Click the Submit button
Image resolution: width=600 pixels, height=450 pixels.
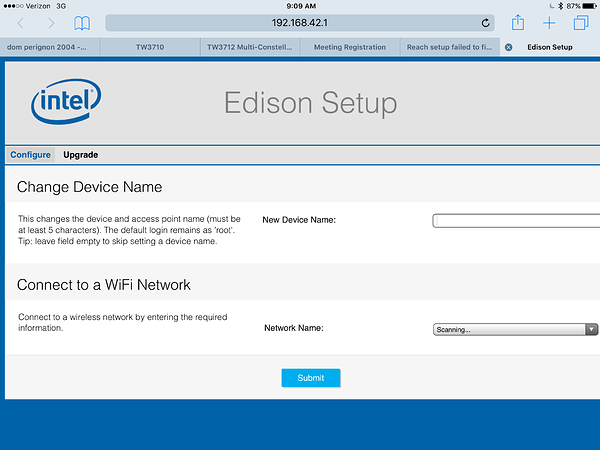[x=311, y=378]
